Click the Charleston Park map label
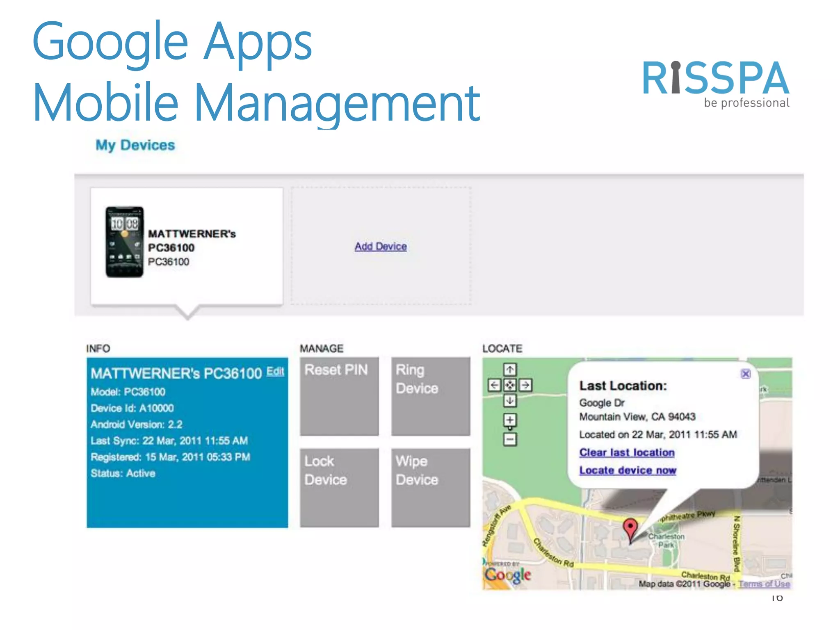 coord(667,541)
